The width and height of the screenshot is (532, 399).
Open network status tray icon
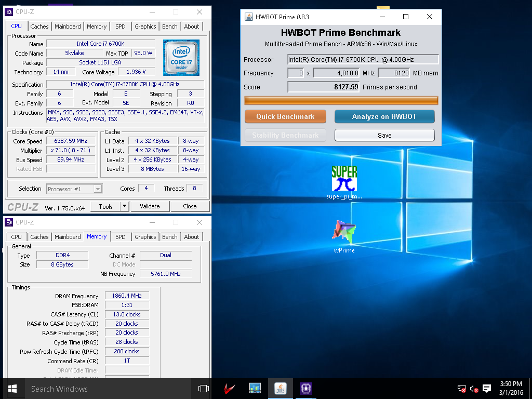(462, 389)
